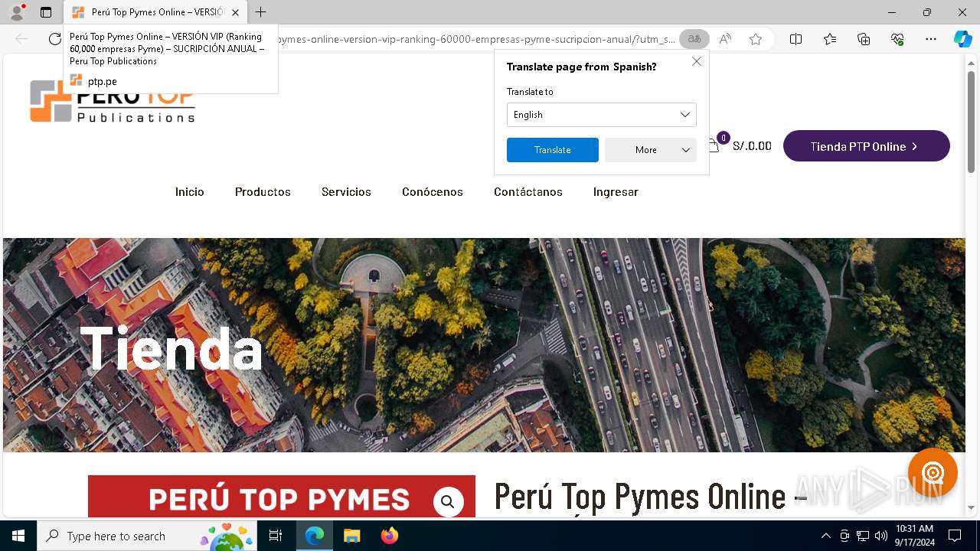Open browser Collections
Image resolution: width=980 pixels, height=551 pixels.
tap(864, 39)
